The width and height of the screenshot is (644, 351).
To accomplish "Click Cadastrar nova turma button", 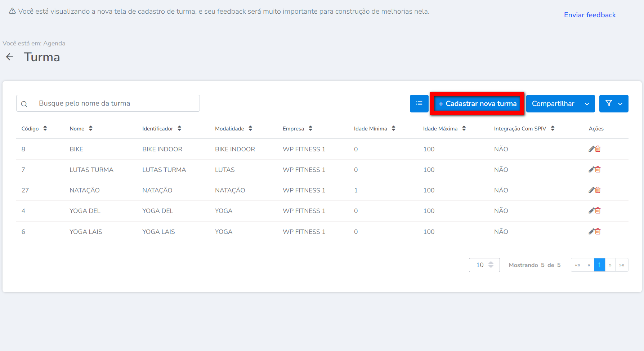I will point(477,104).
